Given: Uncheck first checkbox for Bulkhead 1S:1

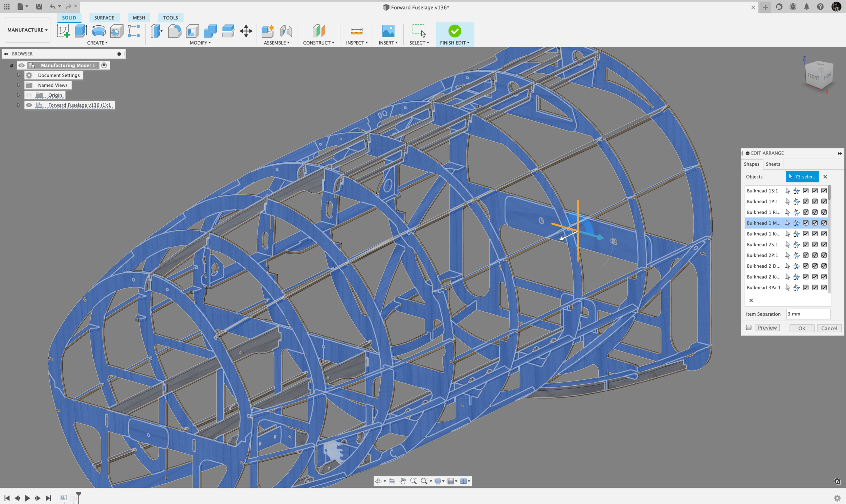Looking at the screenshot, I should coord(805,191).
